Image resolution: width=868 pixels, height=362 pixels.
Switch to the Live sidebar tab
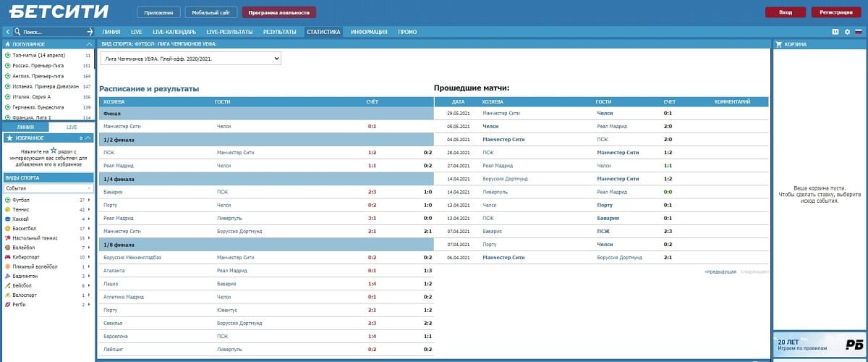click(x=72, y=127)
